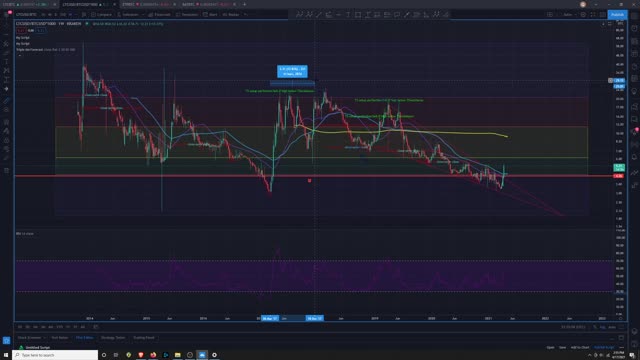Toggle magnet mode in left sidebar
Screen dimensions: 640x360
(x=6, y=122)
